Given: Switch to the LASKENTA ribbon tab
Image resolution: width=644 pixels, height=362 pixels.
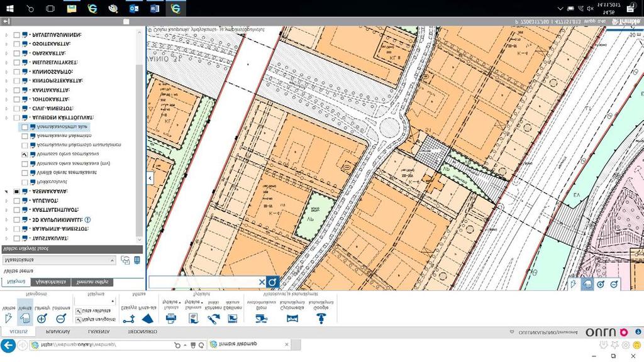Looking at the screenshot, I should click(x=99, y=332).
